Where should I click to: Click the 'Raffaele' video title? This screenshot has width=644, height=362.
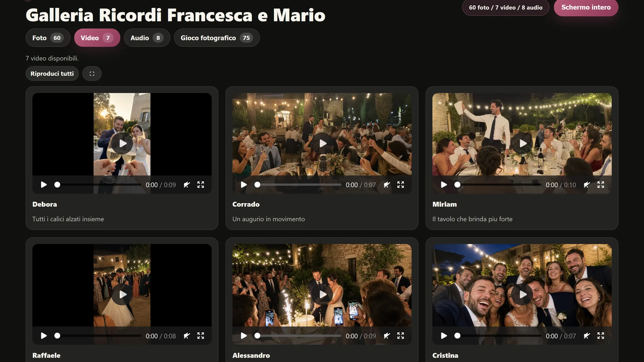[x=46, y=355]
